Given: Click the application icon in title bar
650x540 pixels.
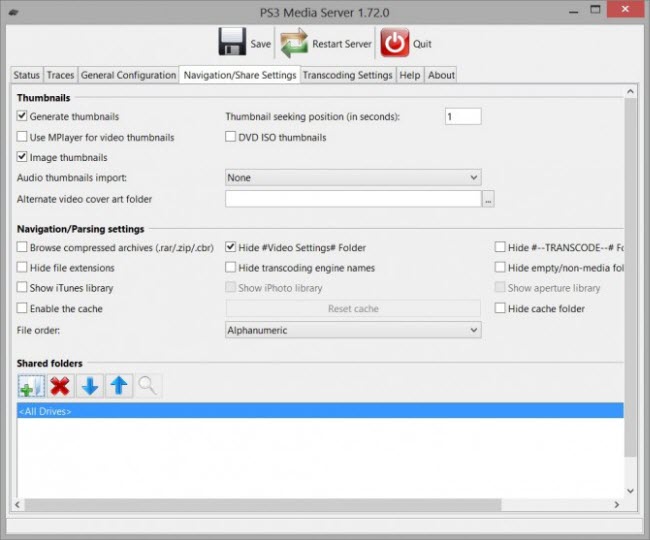Looking at the screenshot, I should point(14,12).
